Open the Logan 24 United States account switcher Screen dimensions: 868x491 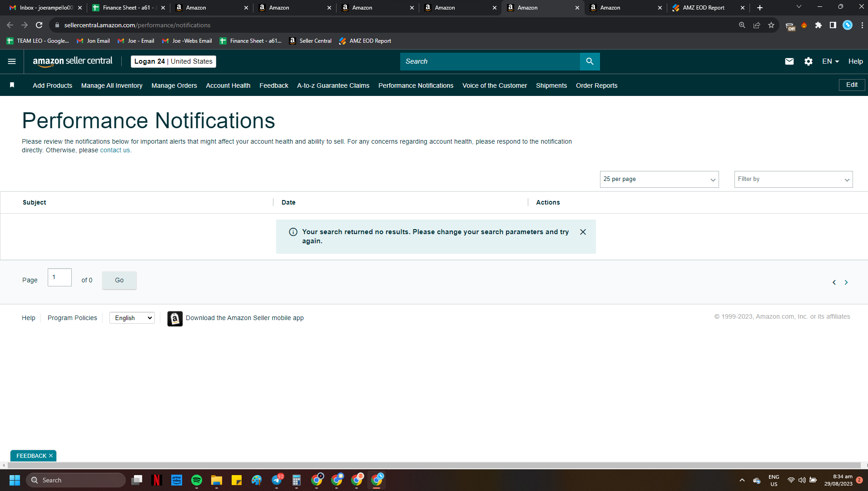173,61
